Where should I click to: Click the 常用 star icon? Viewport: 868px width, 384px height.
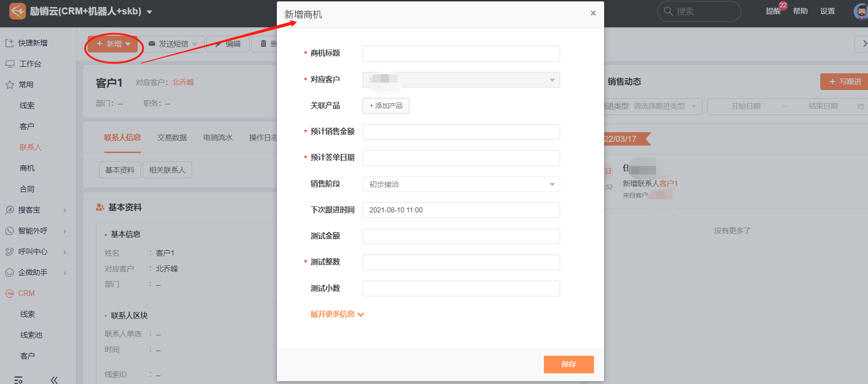point(9,85)
